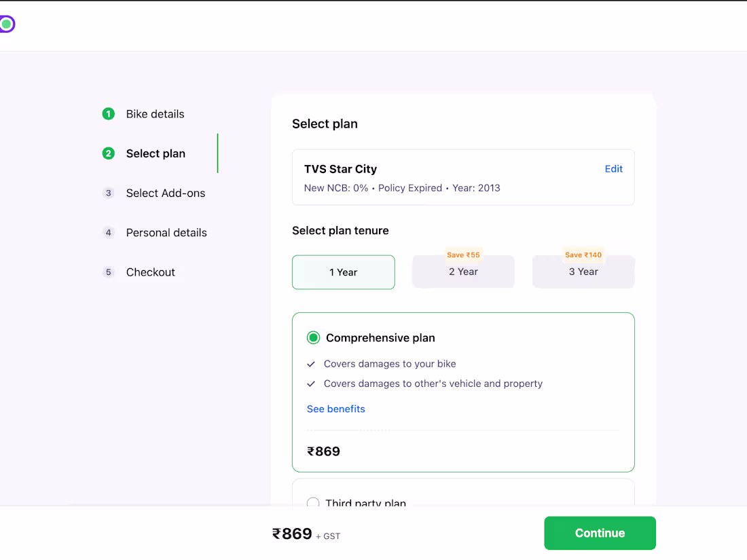Open the Personal details step
747x560 pixels.
[166, 233]
